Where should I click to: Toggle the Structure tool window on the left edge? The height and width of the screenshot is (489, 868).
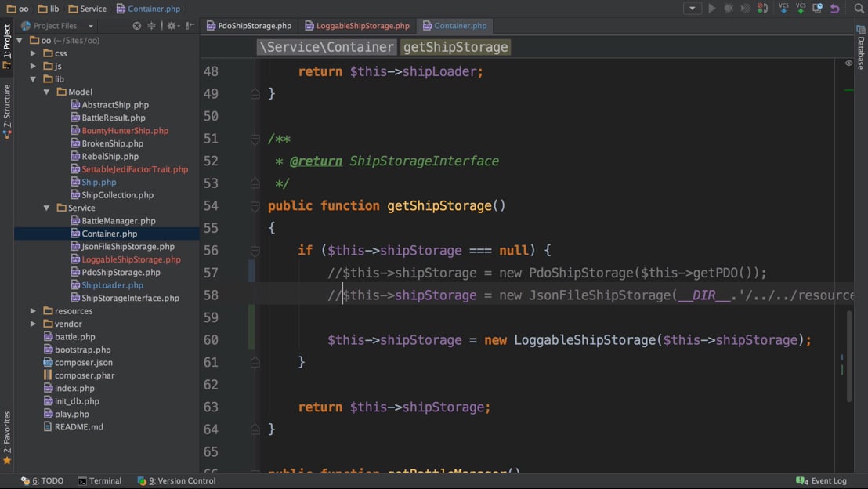tap(7, 110)
